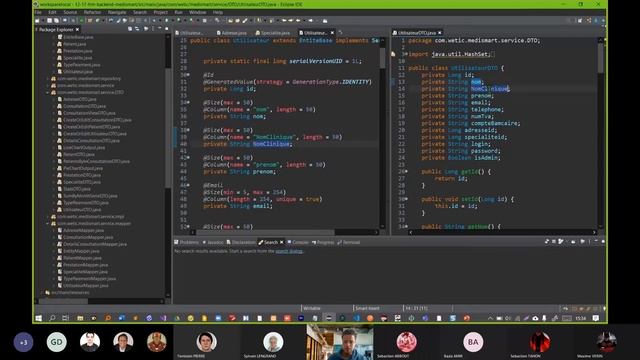640x360 pixels.
Task: Click the Stop square toolbar icon
Action: tap(204, 20)
